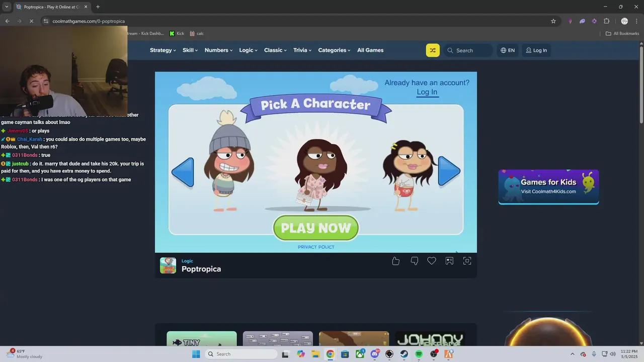Open game in fullscreen mode icon
Viewport: 644px width, 362px height.
coord(467,260)
